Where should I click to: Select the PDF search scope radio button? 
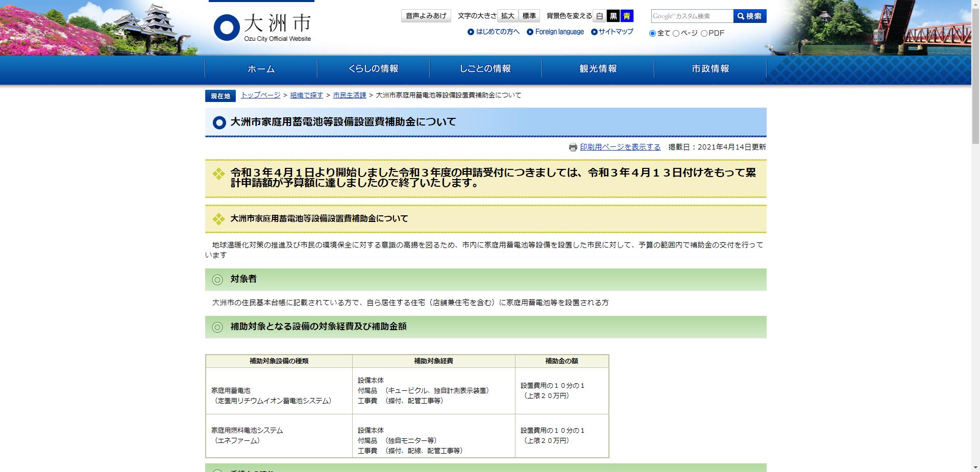(x=705, y=33)
